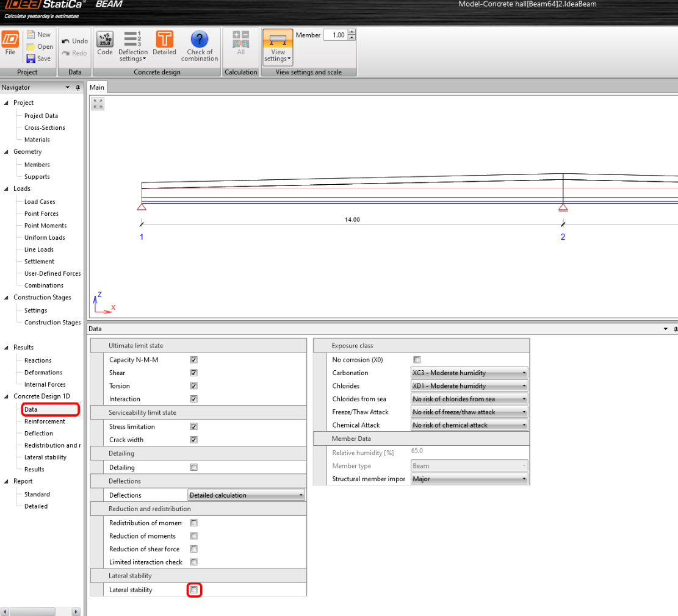Click the Undo arrow icon

66,41
